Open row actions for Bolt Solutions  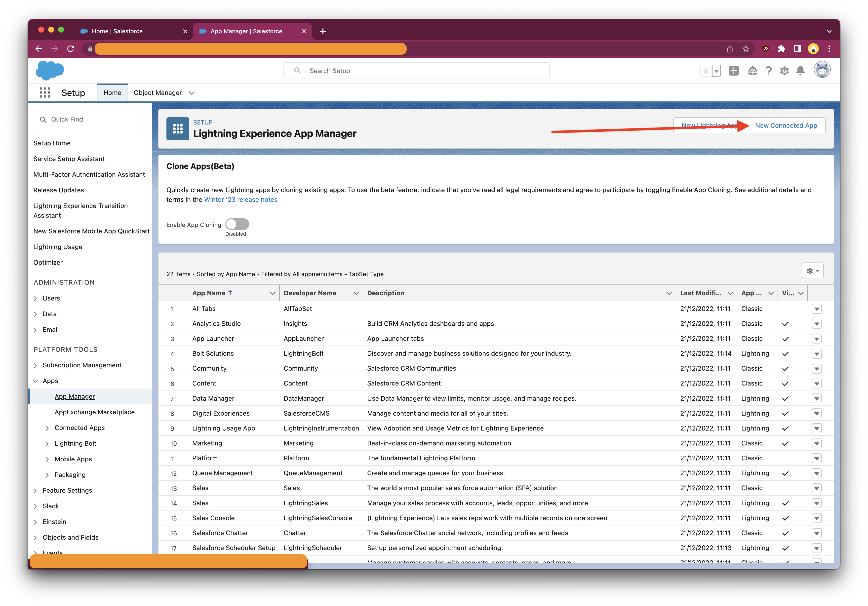tap(817, 354)
